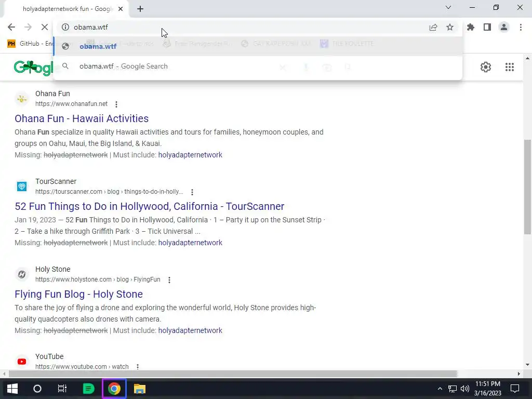Click the Google logo
This screenshot has width=532, height=399.
33,67
